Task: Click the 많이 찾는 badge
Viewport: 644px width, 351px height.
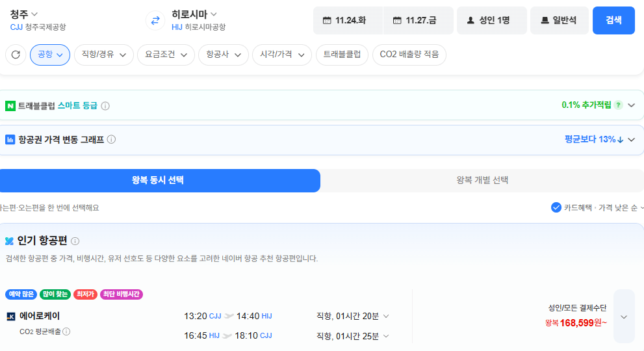Action: [55, 294]
